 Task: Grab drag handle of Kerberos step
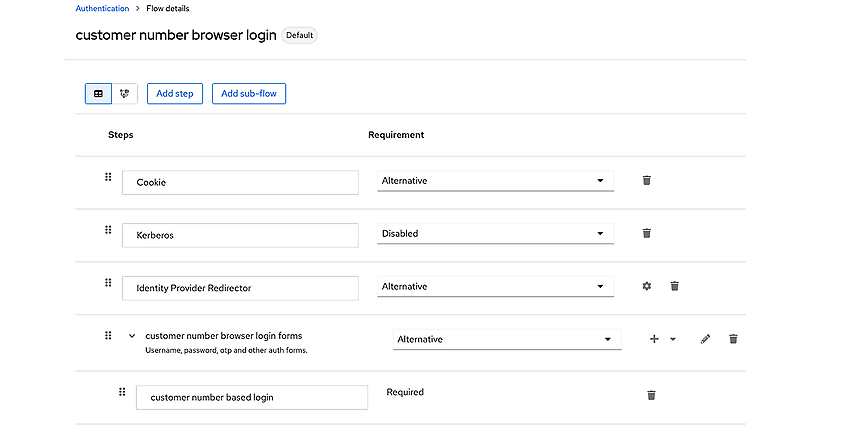[x=108, y=230]
